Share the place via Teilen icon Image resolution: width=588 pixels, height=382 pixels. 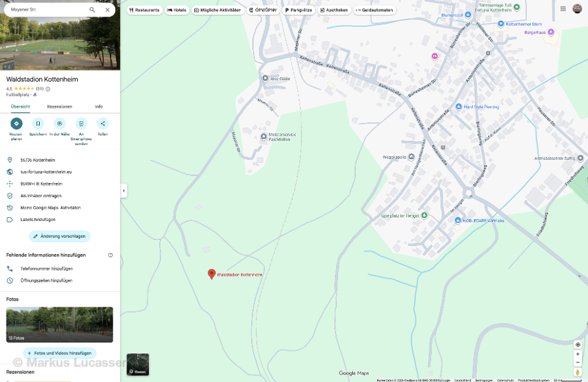tap(103, 124)
